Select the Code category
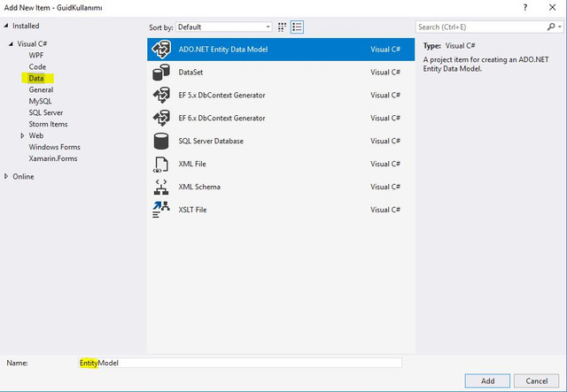 point(37,67)
